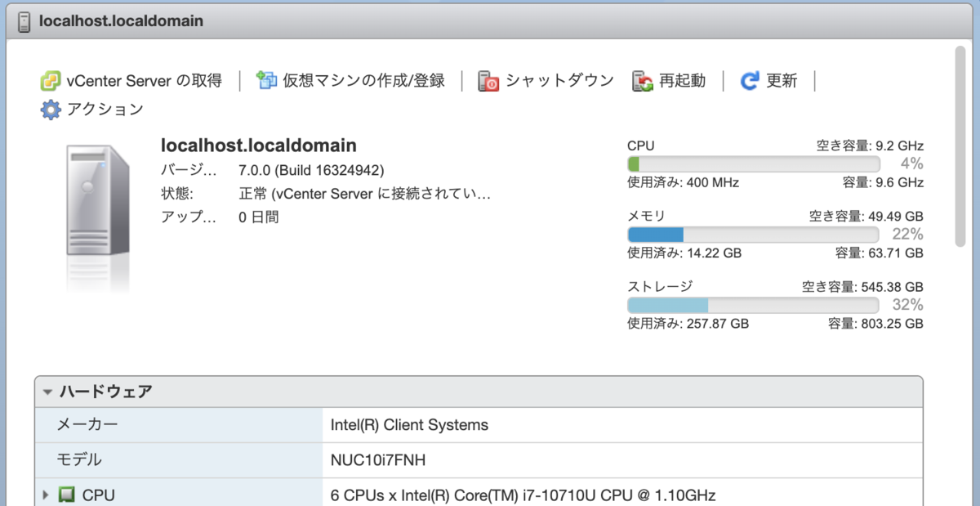Click the メーカー row label
The image size is (980, 506).
(x=87, y=425)
